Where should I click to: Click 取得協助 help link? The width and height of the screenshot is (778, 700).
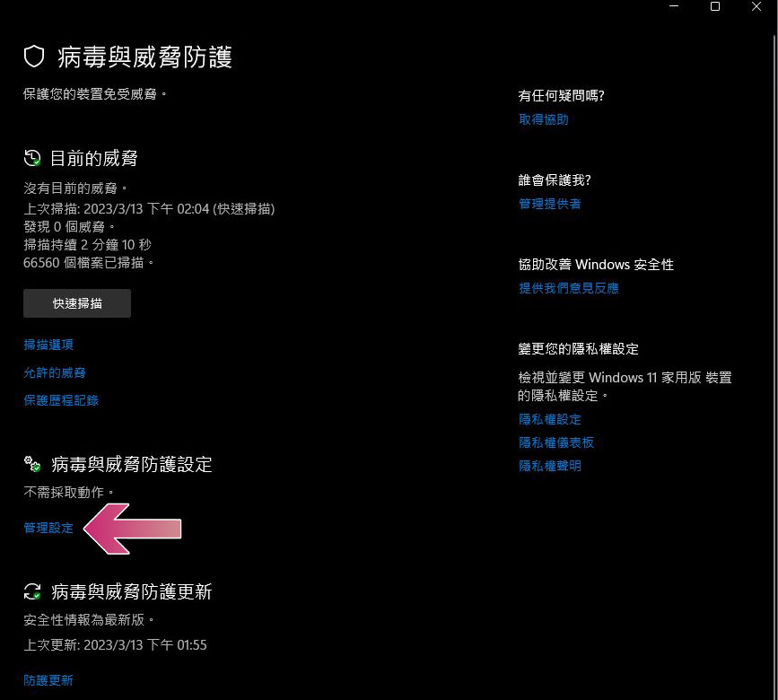pyautogui.click(x=543, y=119)
